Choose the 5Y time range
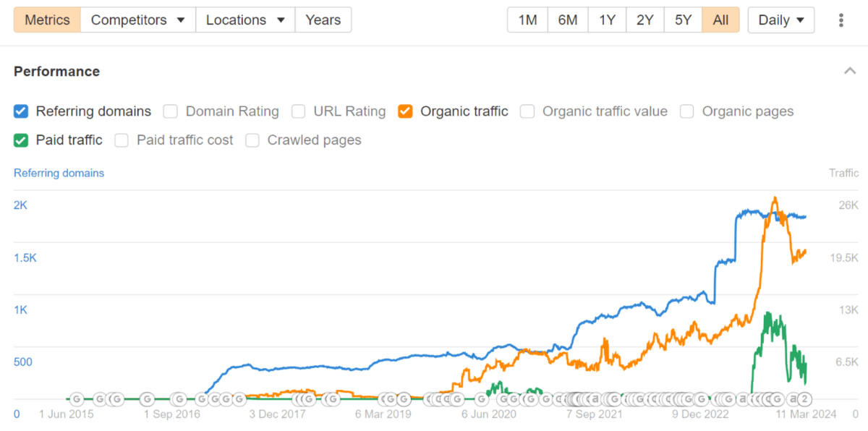Screen dimensions: 868x431 tap(683, 20)
